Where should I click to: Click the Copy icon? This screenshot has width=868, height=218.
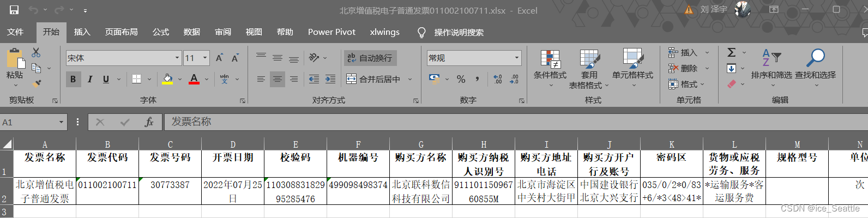(37, 68)
